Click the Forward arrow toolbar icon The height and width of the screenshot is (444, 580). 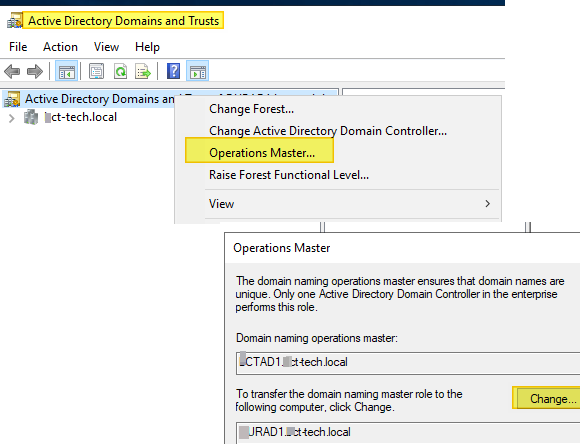(x=35, y=71)
